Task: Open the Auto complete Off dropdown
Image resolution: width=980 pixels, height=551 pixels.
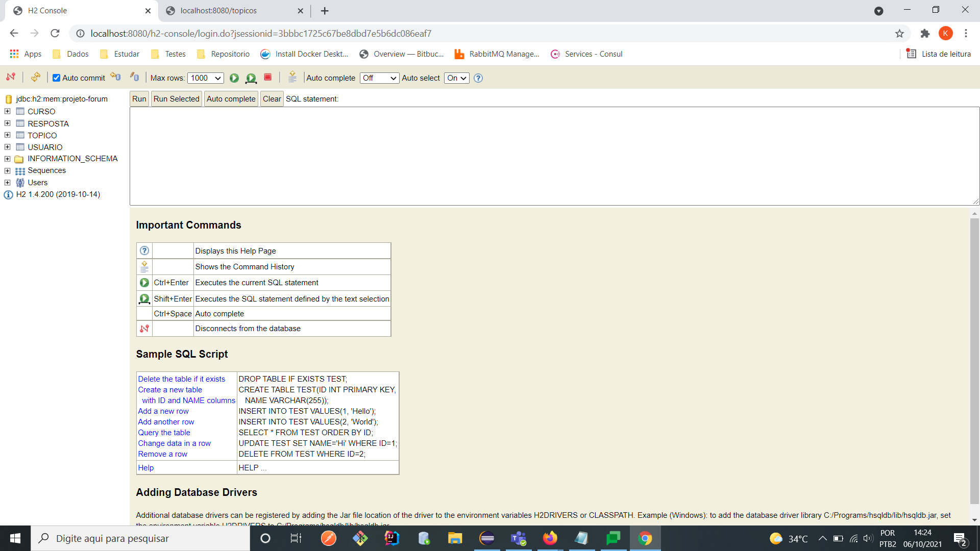Action: [x=379, y=78]
